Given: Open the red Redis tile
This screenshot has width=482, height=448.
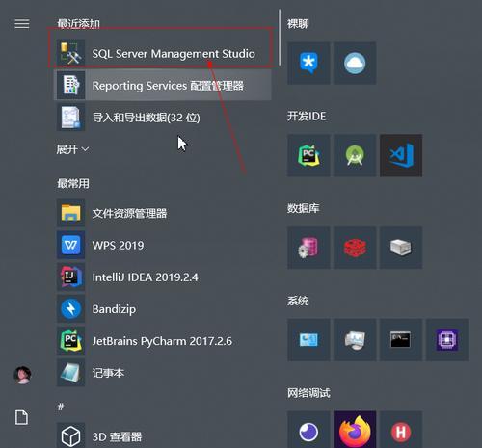Looking at the screenshot, I should pyautogui.click(x=355, y=248).
